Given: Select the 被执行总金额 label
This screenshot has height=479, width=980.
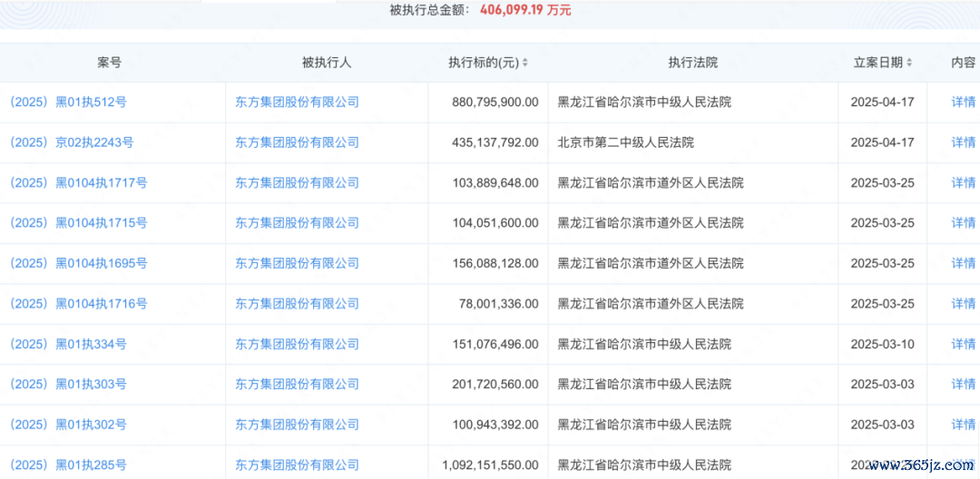Looking at the screenshot, I should [431, 10].
